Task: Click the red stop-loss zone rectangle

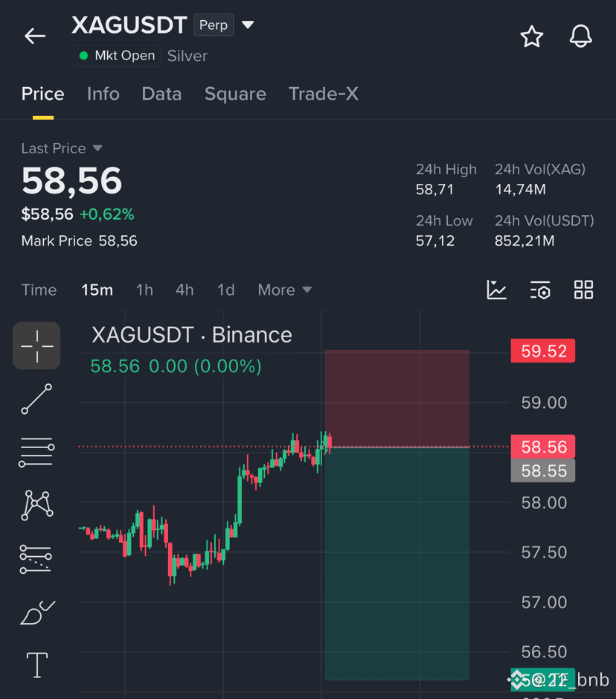Action: tap(397, 398)
